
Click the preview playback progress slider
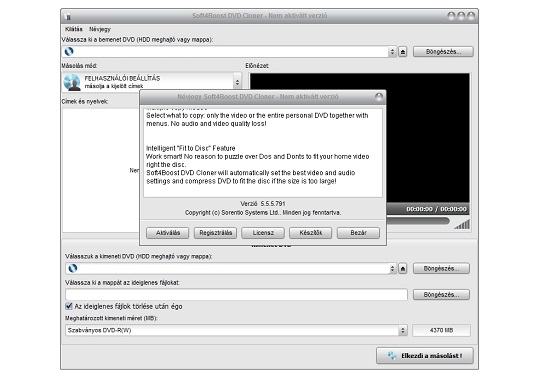417,221
